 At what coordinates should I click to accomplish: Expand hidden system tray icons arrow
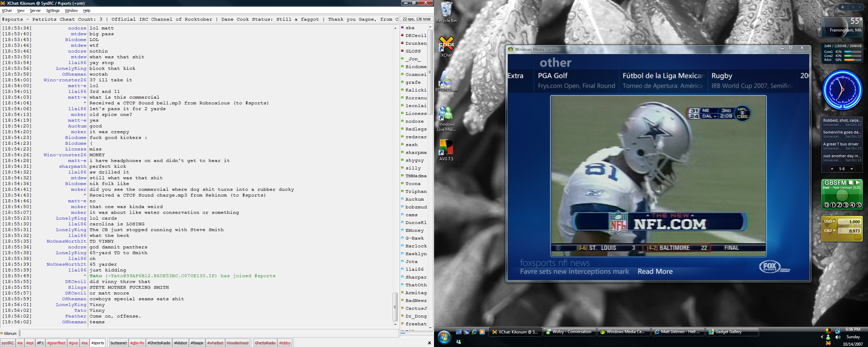[822, 337]
